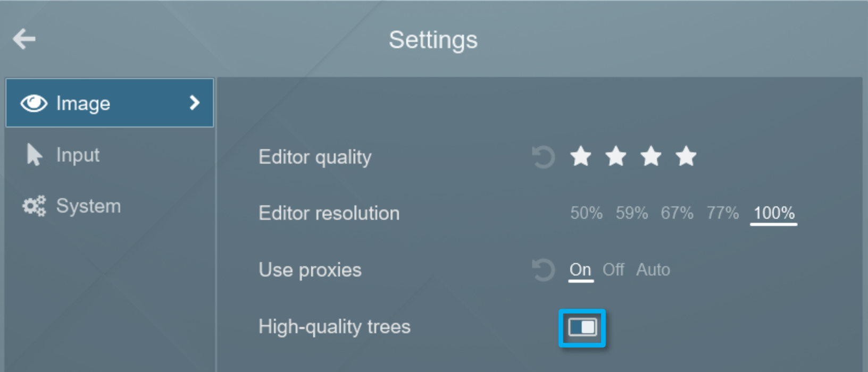Select 100% editor resolution

(x=773, y=213)
